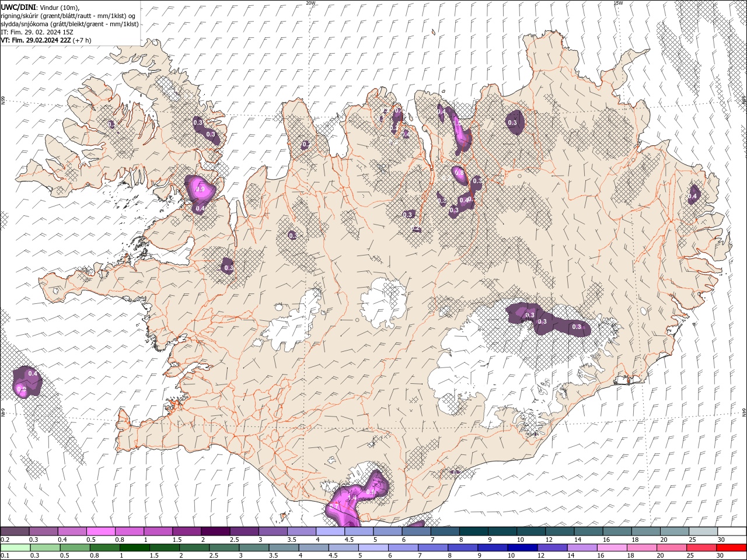The height and width of the screenshot is (560, 747).
Task: Click the 0.2 label in the snow legend
Action: coord(4,540)
